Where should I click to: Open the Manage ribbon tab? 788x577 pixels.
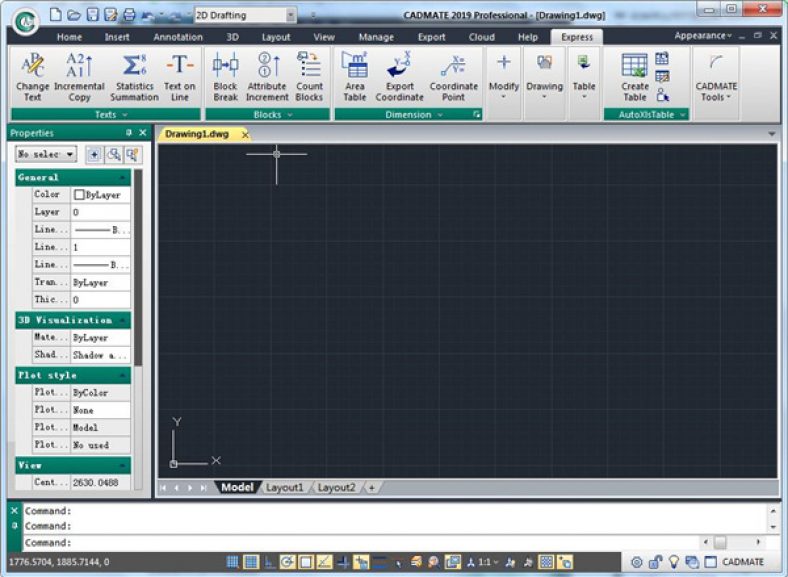point(376,37)
